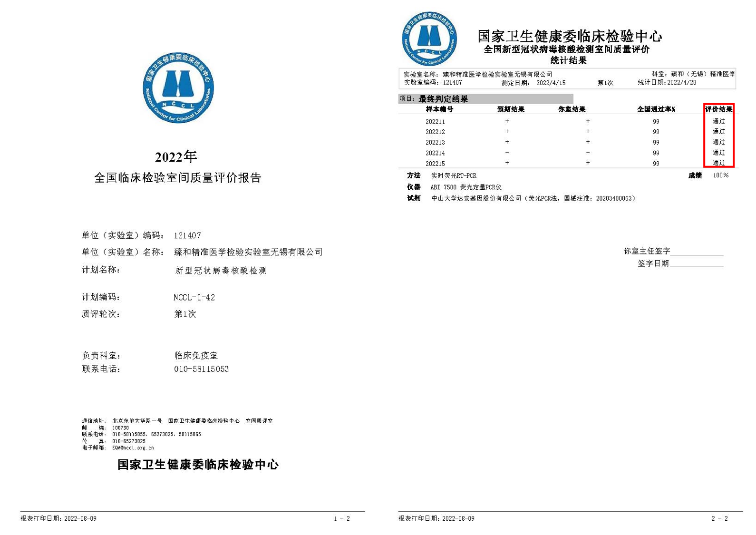Select sample number '202214'
Screen dimensions: 756x535
pos(435,153)
